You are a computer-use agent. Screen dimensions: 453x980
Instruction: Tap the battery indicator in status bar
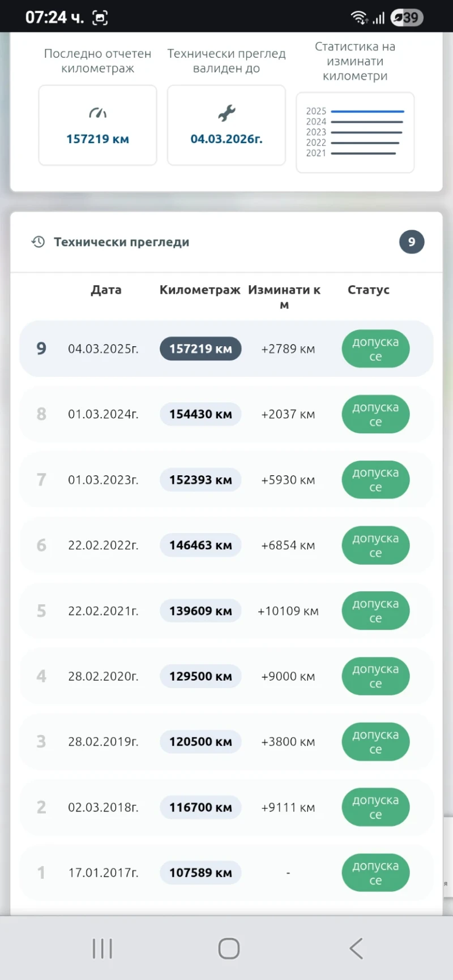tap(407, 18)
